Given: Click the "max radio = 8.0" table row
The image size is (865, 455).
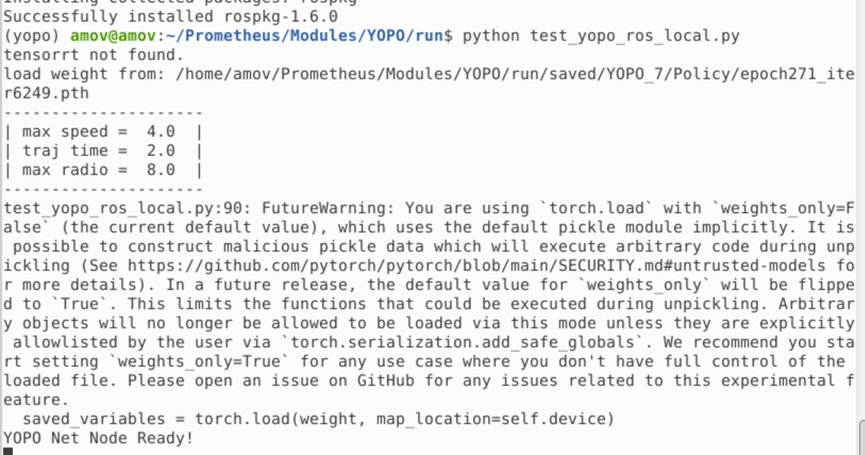Looking at the screenshot, I should pyautogui.click(x=104, y=170).
